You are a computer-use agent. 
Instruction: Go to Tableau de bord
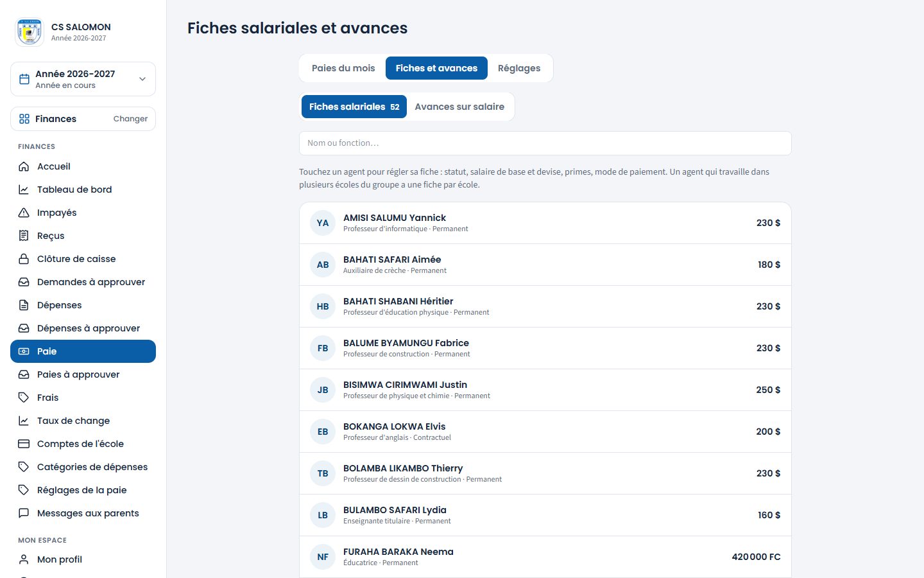point(83,189)
